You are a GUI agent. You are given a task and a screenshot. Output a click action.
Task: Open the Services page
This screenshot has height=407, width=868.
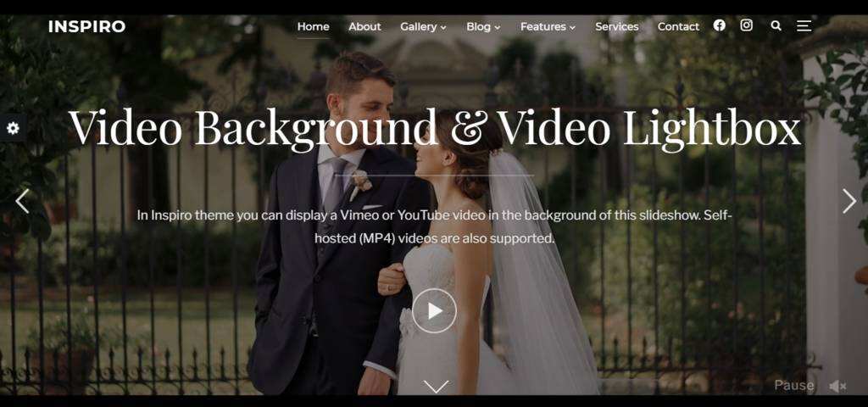pyautogui.click(x=617, y=26)
